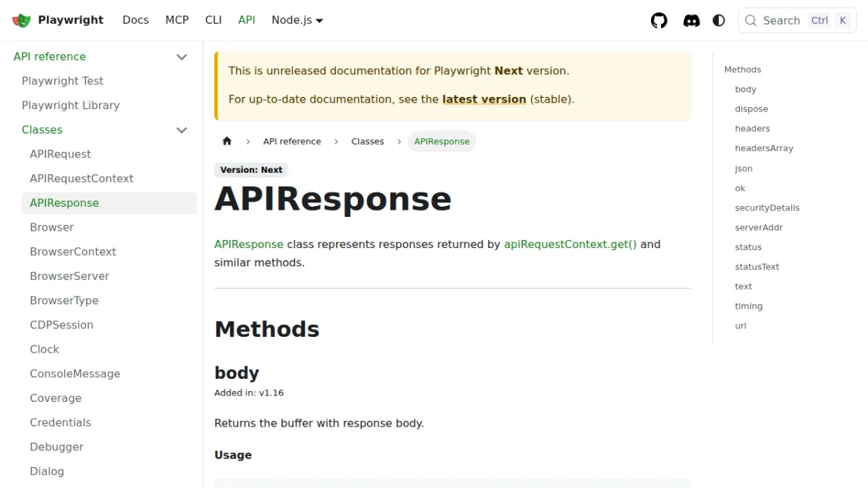
Task: Open the green APIResponse link in description
Action: click(249, 244)
